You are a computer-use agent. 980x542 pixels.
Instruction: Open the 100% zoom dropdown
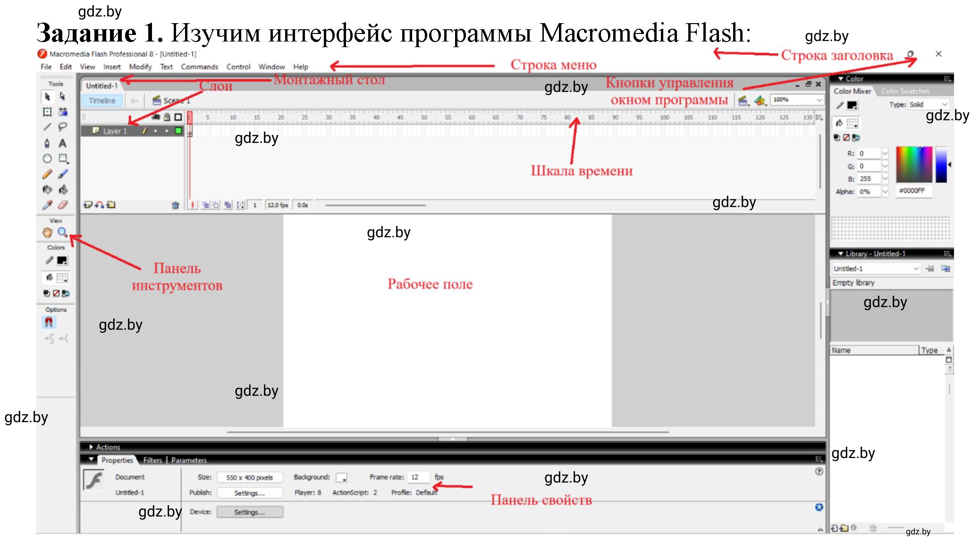pos(819,100)
